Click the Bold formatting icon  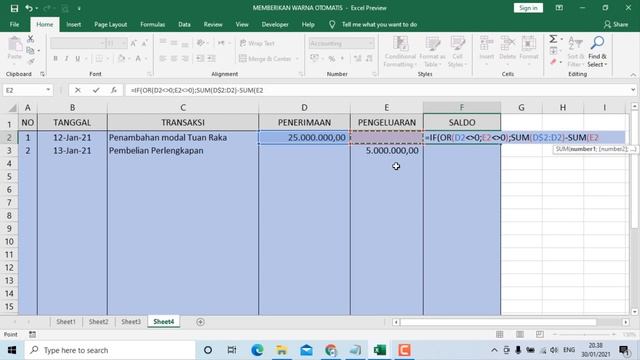tap(56, 59)
